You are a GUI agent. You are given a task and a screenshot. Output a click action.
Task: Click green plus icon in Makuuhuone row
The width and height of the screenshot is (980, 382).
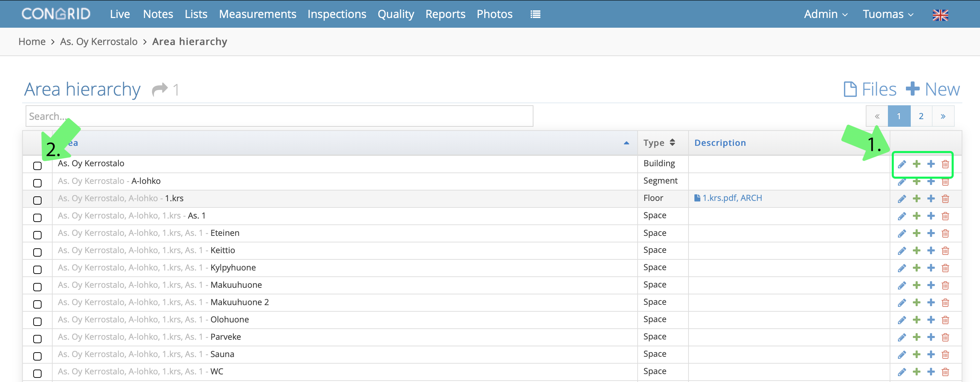click(x=916, y=285)
